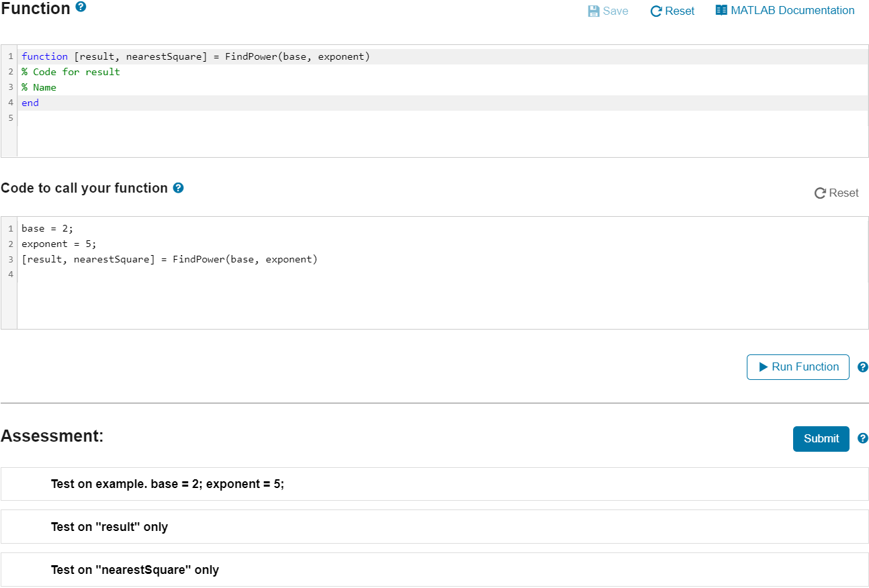
Task: Expand the 'Test on result only' assessment row
Action: 109,527
